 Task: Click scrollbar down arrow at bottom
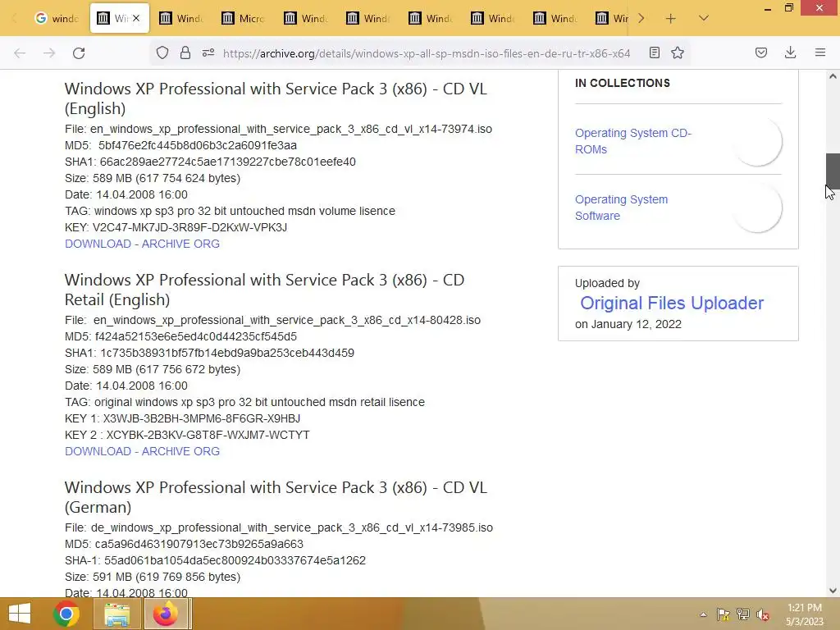click(833, 591)
